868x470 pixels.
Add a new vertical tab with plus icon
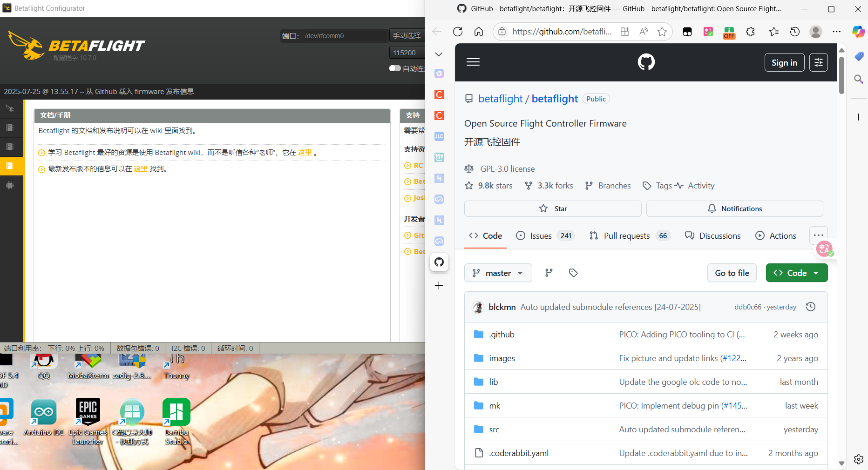click(439, 286)
